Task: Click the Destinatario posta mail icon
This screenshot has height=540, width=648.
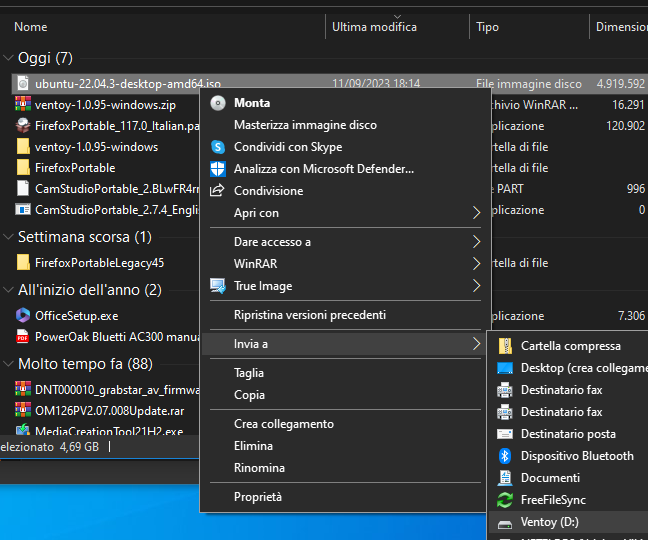Action: (505, 434)
